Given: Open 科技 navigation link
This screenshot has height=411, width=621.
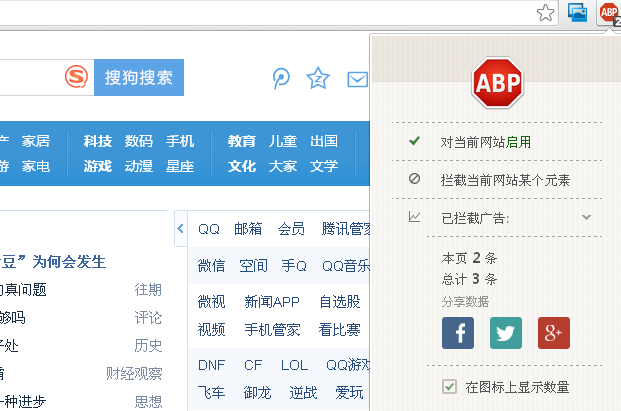Looking at the screenshot, I should 97,141.
